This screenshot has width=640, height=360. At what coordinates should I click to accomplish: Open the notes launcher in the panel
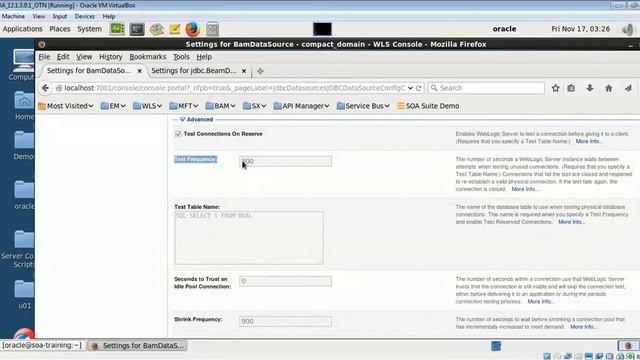point(175,29)
